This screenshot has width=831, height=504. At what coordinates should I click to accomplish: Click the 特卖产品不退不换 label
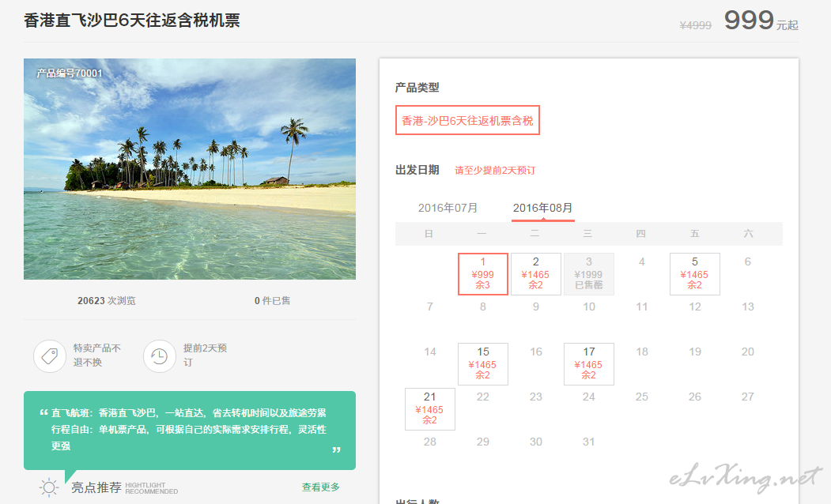[x=97, y=355]
